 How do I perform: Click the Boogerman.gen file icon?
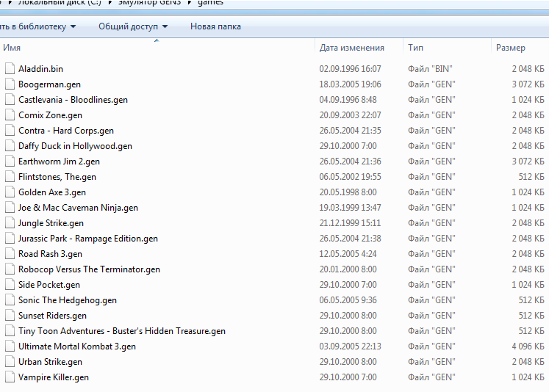[10, 84]
